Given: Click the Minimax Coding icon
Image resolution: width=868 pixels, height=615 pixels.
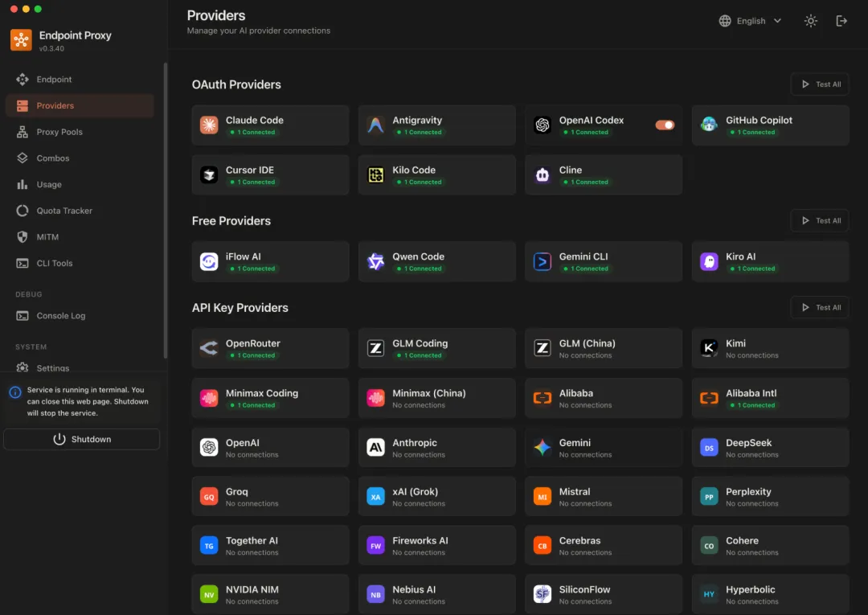Looking at the screenshot, I should [x=209, y=398].
